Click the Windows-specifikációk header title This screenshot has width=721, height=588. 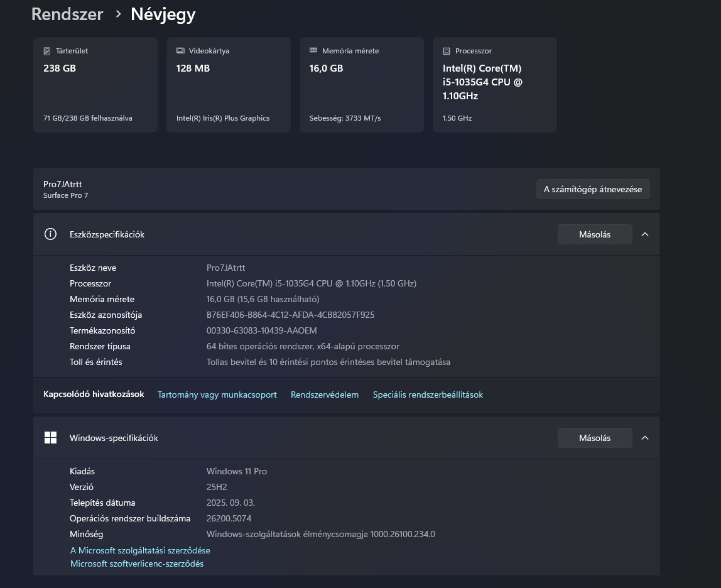tap(114, 438)
